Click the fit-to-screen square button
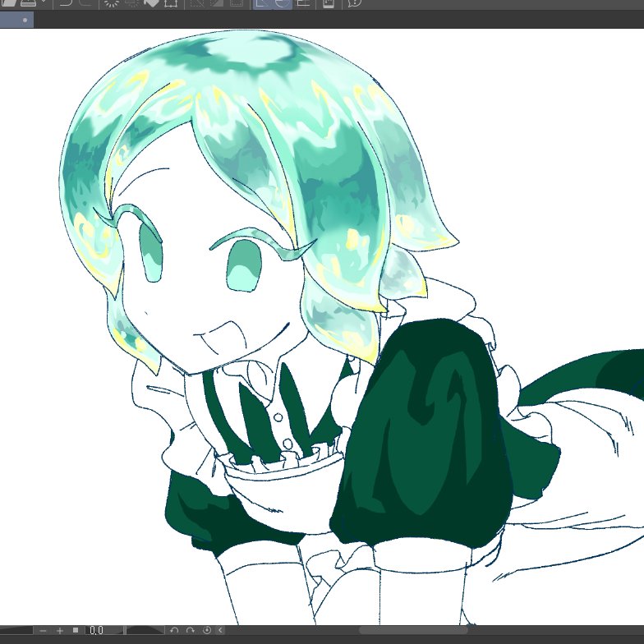This screenshot has height=644, width=644. point(76,631)
